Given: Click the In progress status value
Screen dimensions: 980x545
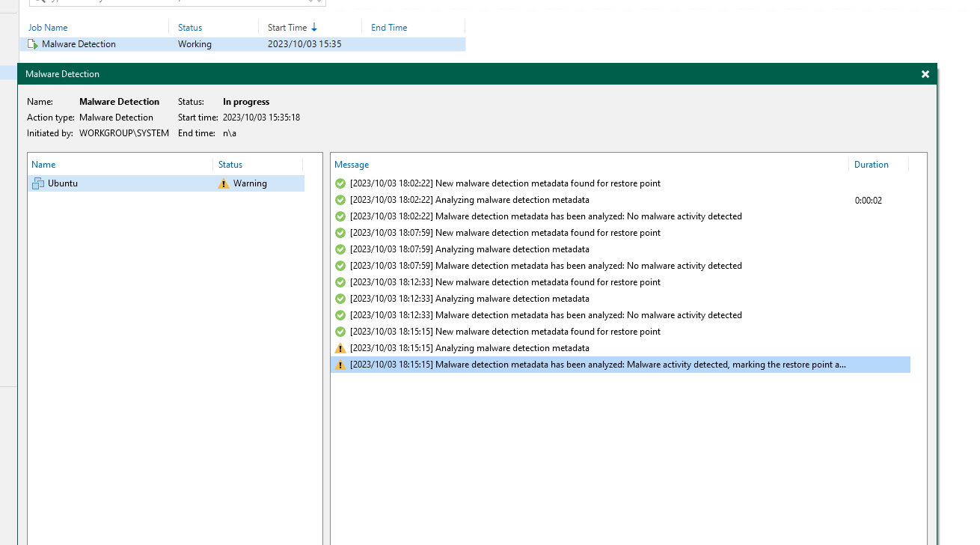Looking at the screenshot, I should coord(246,102).
